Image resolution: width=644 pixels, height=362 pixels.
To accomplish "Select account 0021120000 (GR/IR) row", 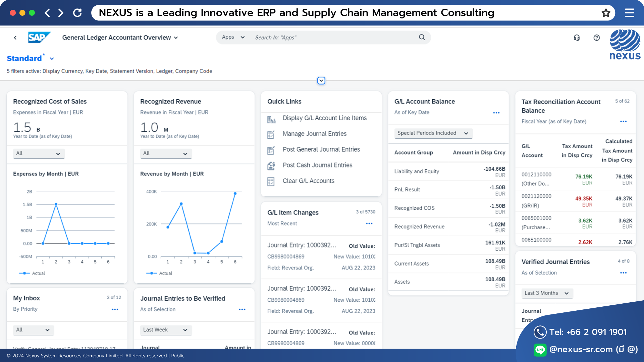I will click(x=576, y=201).
